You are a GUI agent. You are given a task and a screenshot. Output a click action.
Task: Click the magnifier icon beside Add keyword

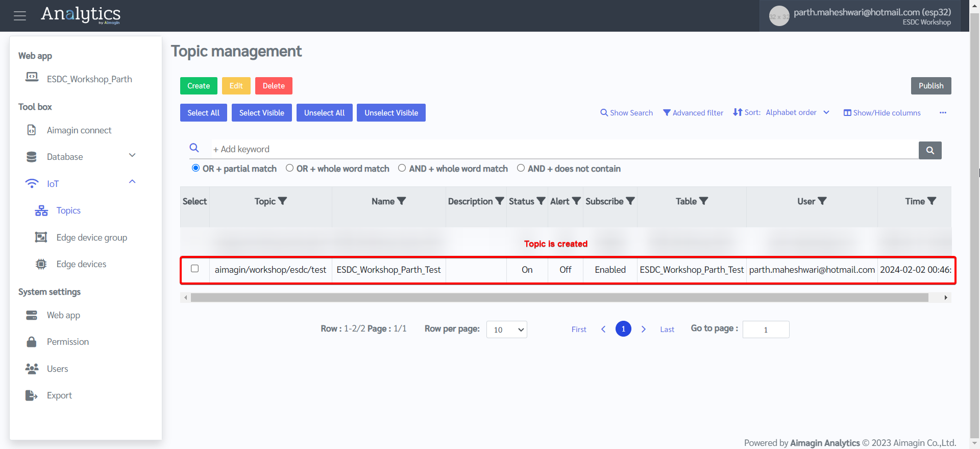194,148
